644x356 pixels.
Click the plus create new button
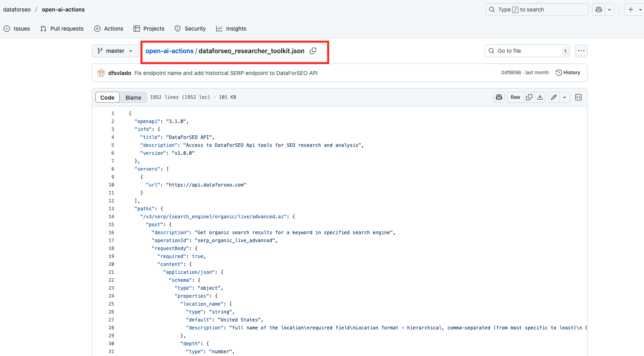tap(631, 10)
